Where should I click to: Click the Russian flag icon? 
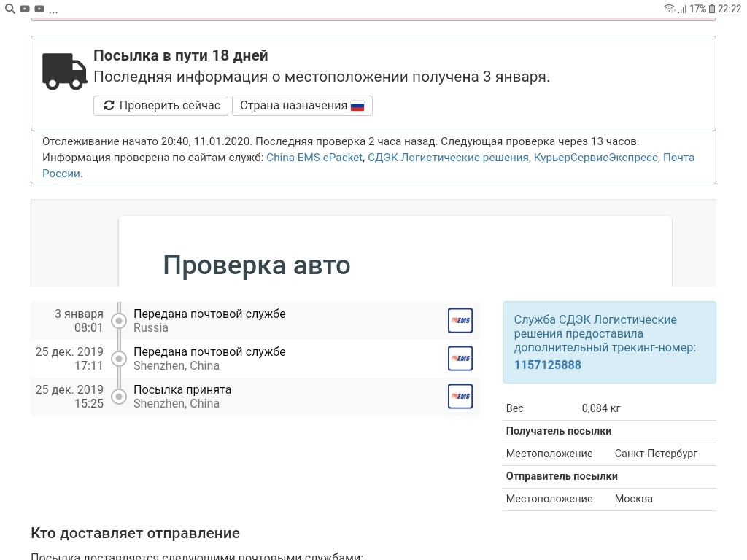[x=357, y=106]
